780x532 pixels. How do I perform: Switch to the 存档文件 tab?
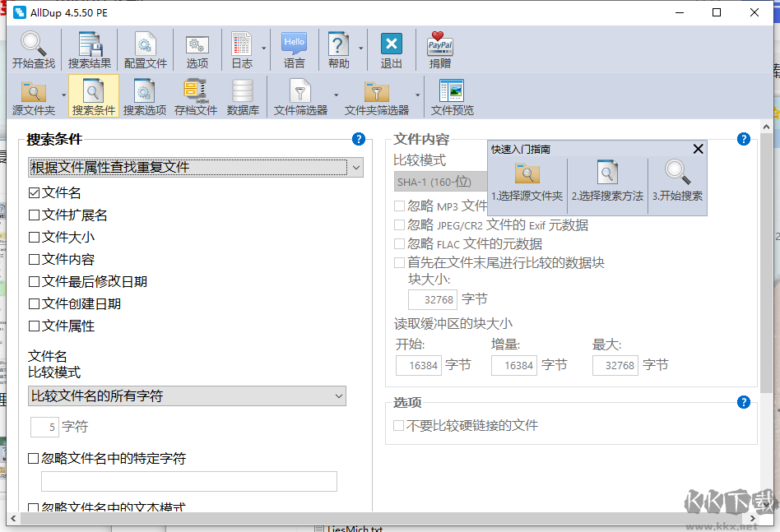(196, 96)
